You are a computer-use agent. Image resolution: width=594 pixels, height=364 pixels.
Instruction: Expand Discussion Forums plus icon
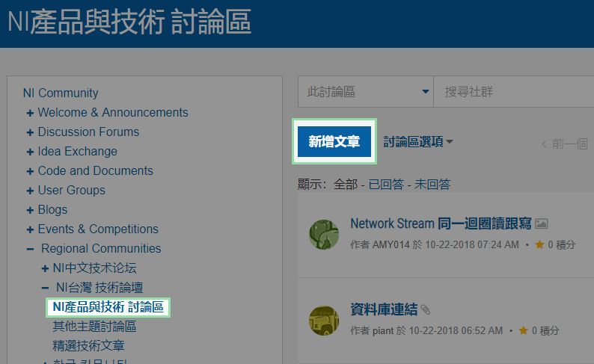tap(30, 132)
